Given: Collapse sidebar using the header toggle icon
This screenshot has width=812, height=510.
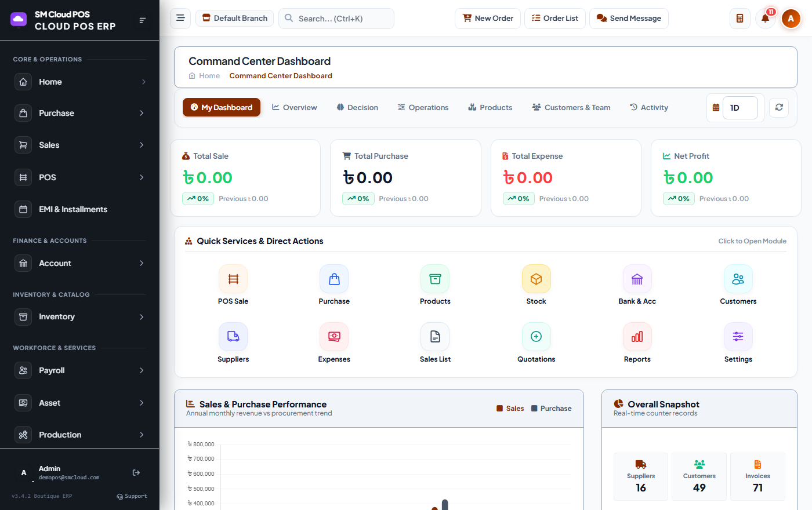Looking at the screenshot, I should (x=142, y=20).
